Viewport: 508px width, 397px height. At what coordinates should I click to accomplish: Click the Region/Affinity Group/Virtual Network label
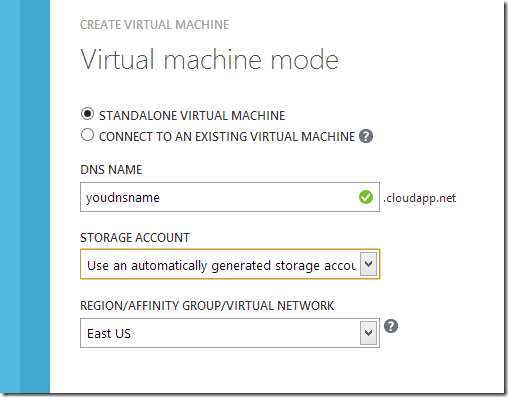207,306
